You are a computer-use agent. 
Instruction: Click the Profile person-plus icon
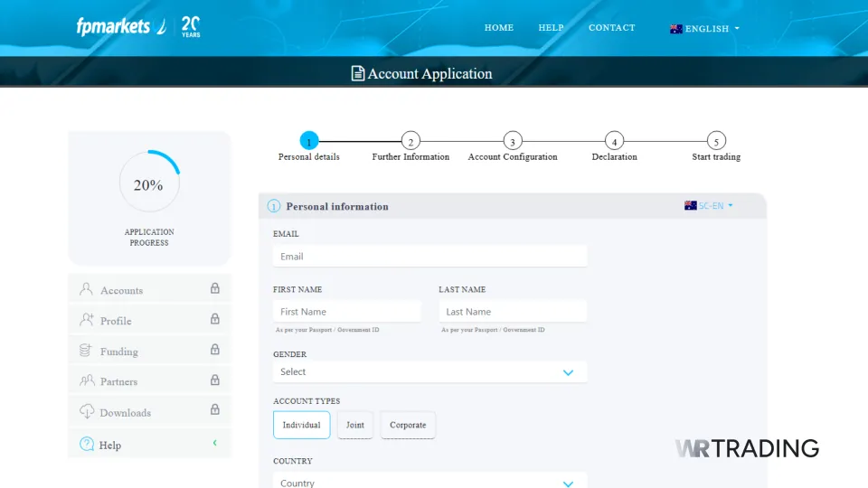[87, 320]
